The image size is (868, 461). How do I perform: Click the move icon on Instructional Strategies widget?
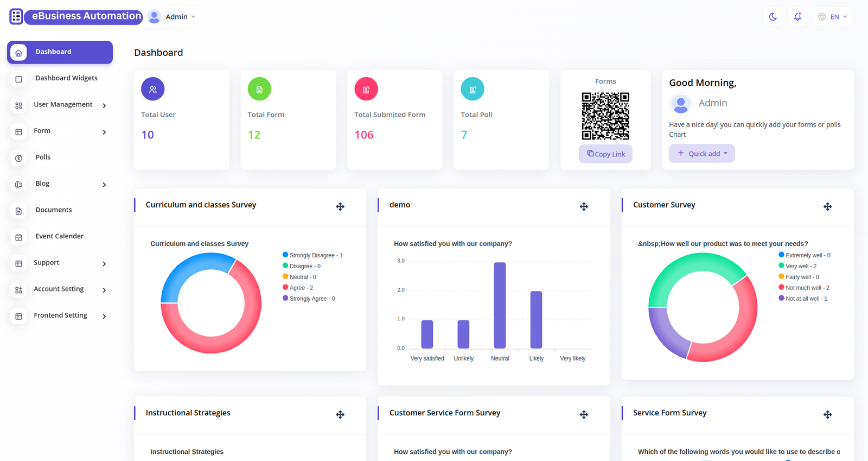[x=340, y=414]
